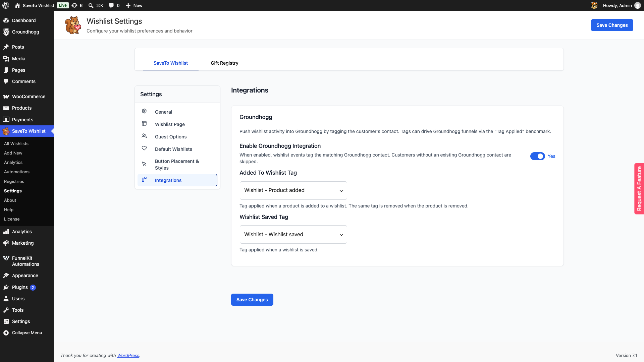The height and width of the screenshot is (362, 644).
Task: Click the plus icon beside New
Action: pos(128,5)
